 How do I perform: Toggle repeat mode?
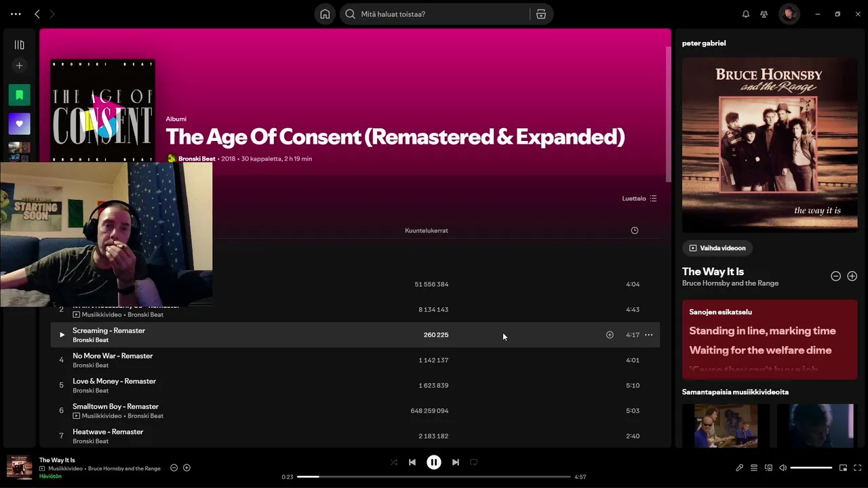[x=474, y=462]
